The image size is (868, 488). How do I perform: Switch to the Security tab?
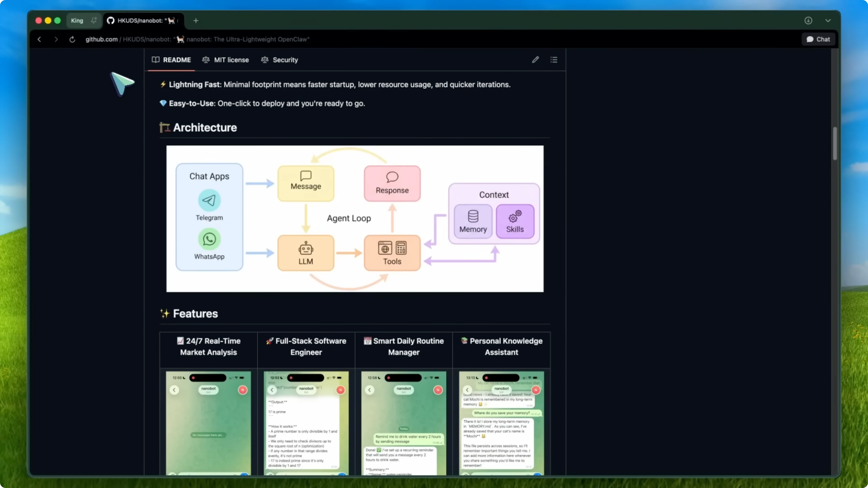point(285,60)
